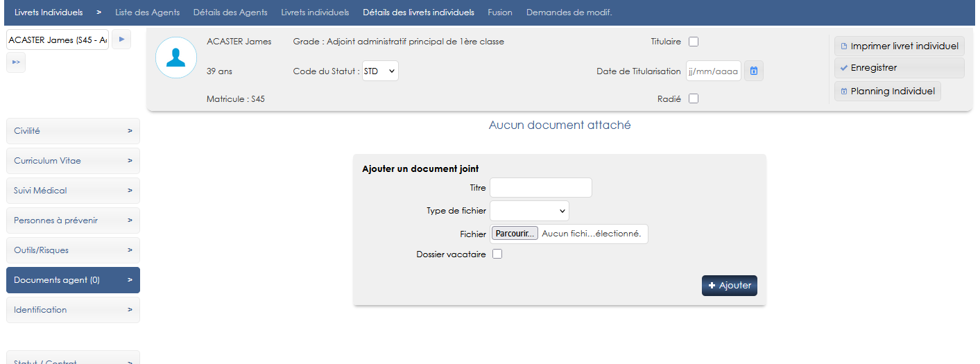Click the agent profile avatar icon
This screenshot has height=364, width=980.
tap(176, 58)
